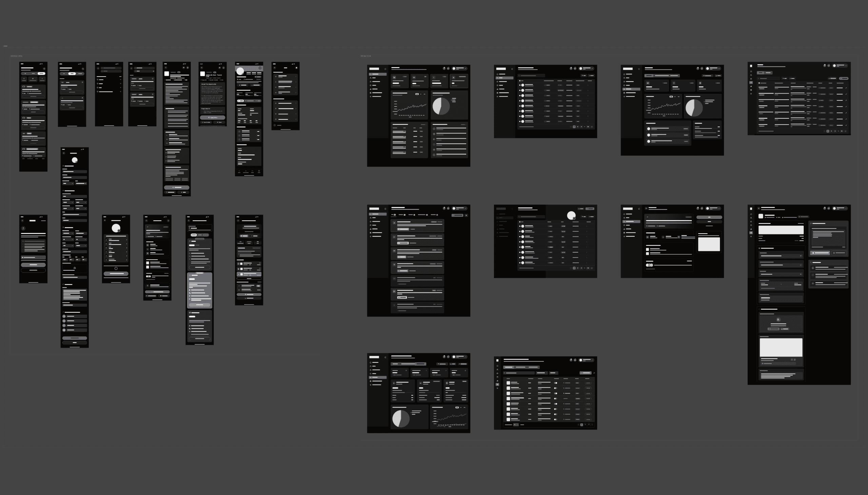Open first filter dropdown next to toggle table search
Image resolution: width=868 pixels, height=495 pixels.
542,373
